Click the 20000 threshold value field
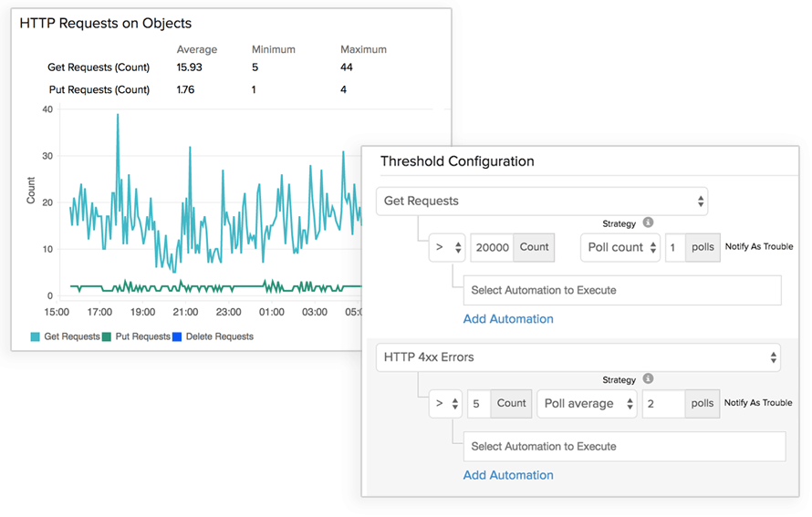The height and width of the screenshot is (517, 812). click(492, 247)
